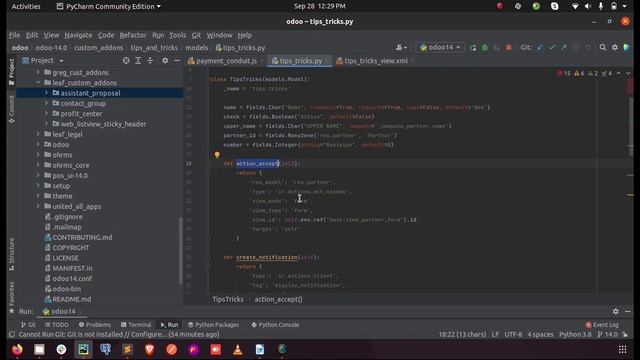
Task: Expand the assistant_proposal folder
Action: 46,93
